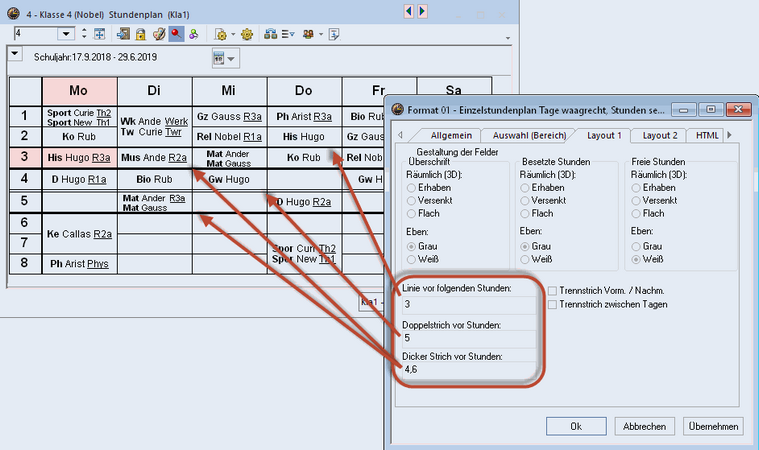759x450 pixels.
Task: Switch to the Auswahl (Bereich) tab
Action: [x=529, y=135]
